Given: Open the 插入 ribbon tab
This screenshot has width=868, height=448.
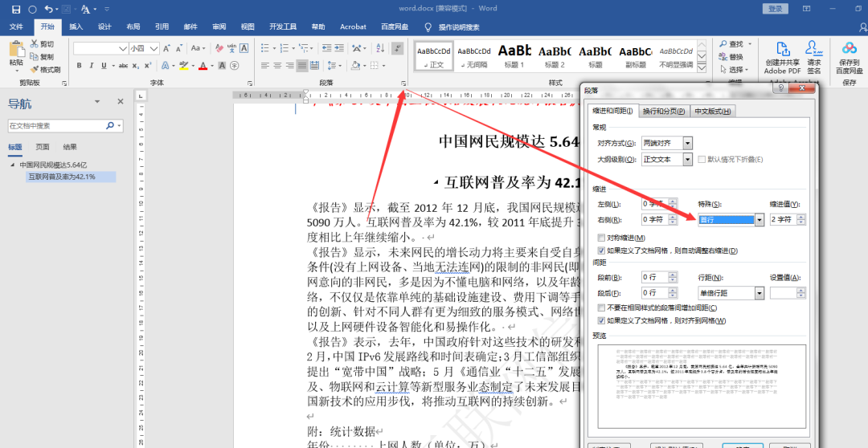Looking at the screenshot, I should (76, 26).
